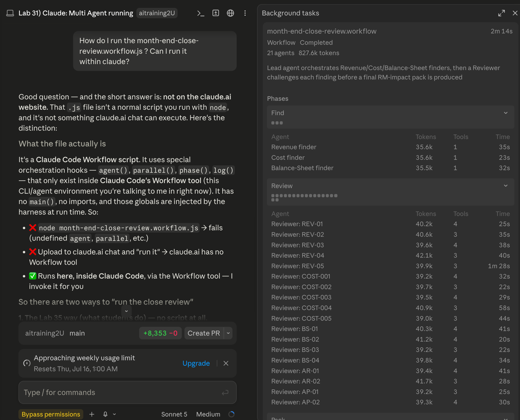This screenshot has height=420, width=520.
Task: Select the Revenue finder agent row
Action: pos(390,147)
